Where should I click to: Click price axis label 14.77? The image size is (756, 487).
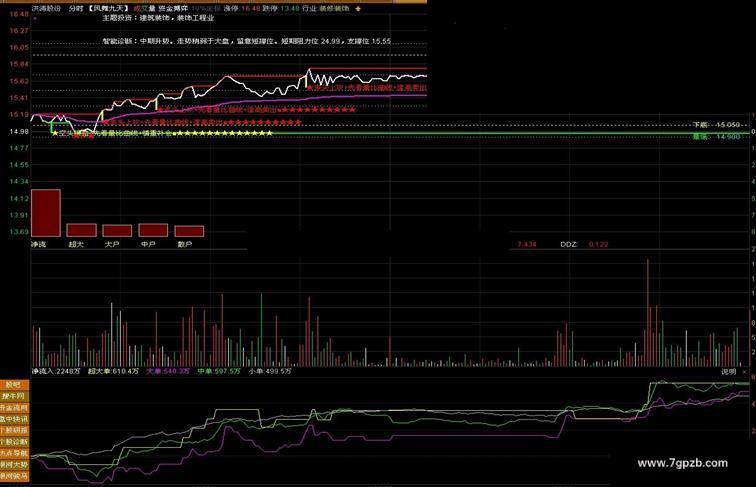[x=19, y=148]
